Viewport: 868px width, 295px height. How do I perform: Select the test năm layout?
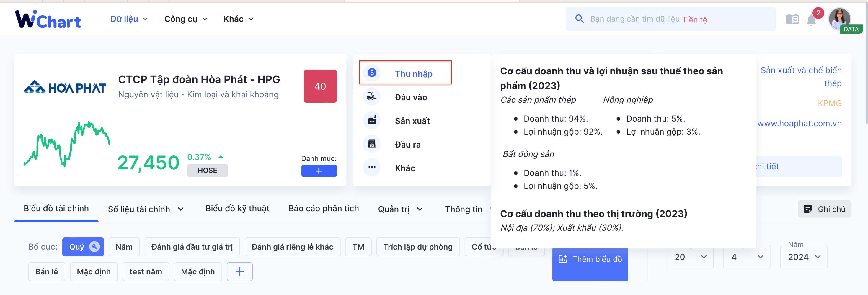[146, 271]
